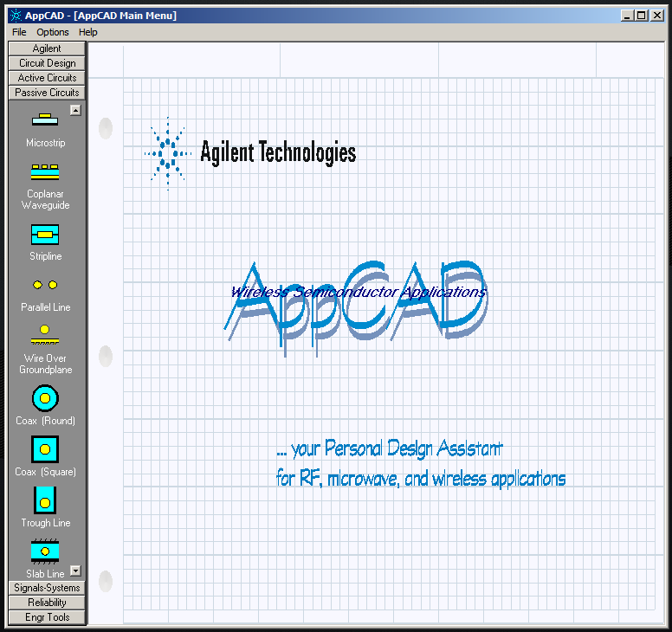This screenshot has width=672, height=632.
Task: Expand the Reliability panel
Action: (47, 602)
